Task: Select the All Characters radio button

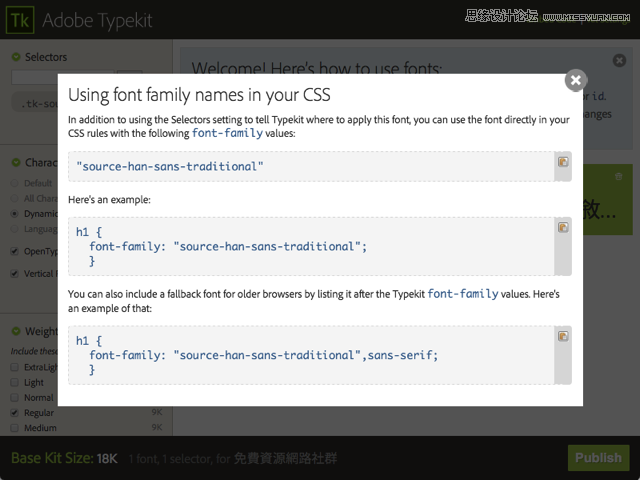Action: 15,198
